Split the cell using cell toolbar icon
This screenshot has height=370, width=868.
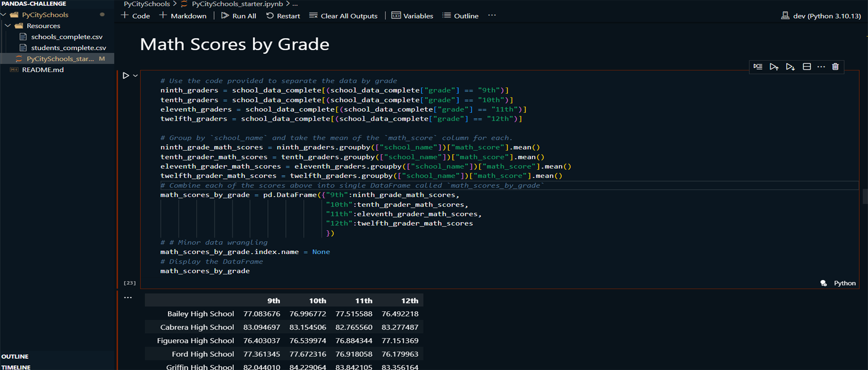[807, 67]
